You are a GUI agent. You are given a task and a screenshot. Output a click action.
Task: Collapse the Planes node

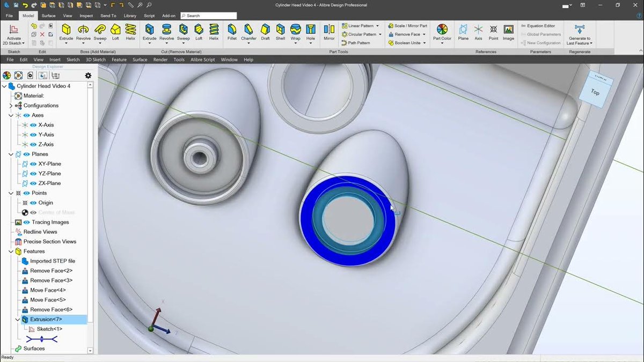pyautogui.click(x=11, y=154)
